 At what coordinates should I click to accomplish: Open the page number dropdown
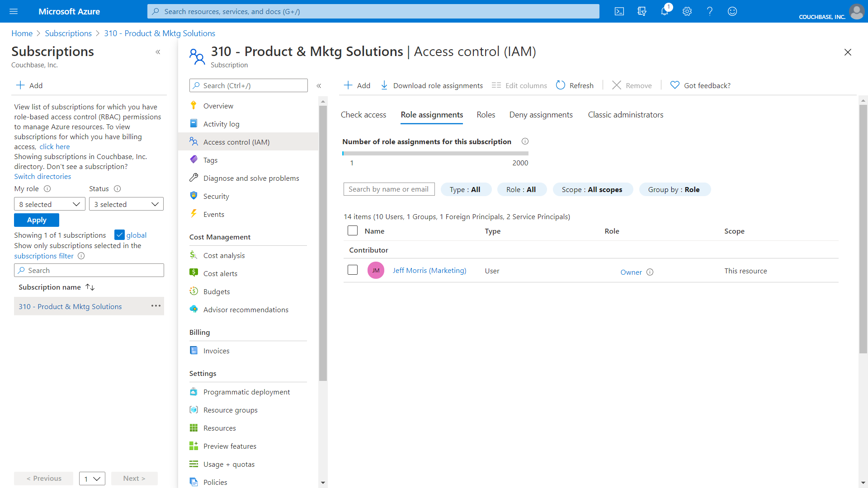click(x=92, y=479)
